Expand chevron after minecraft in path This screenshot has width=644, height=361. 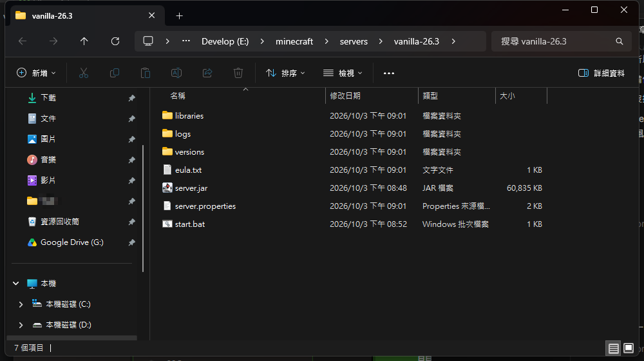click(327, 41)
